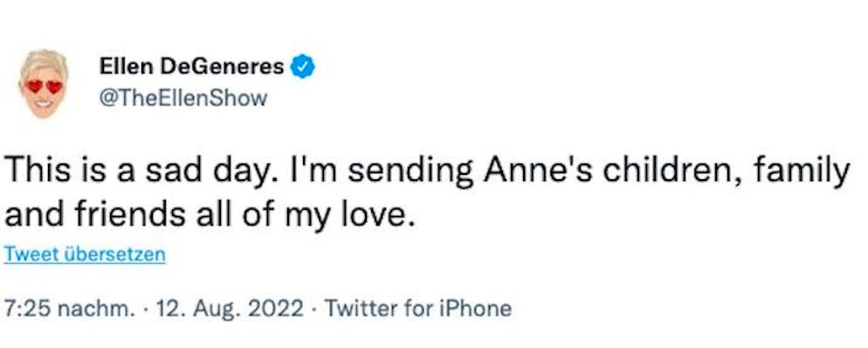Open the Twitter for iPhone source label
Image resolution: width=868 pixels, height=348 pixels.
(418, 308)
